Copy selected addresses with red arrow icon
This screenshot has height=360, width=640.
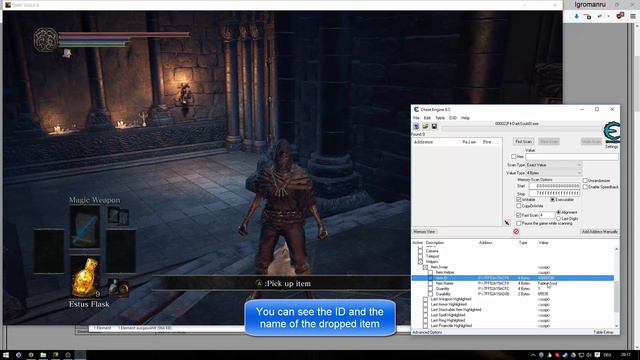(507, 223)
